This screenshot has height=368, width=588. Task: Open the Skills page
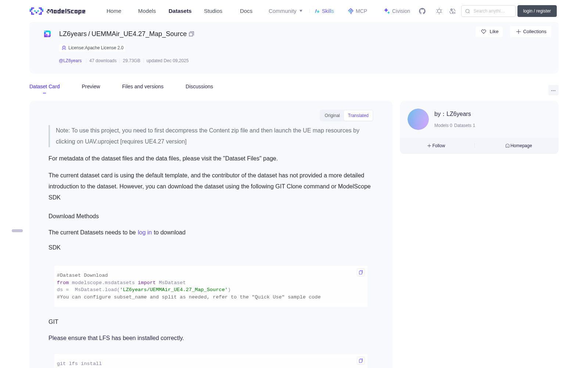click(x=325, y=11)
